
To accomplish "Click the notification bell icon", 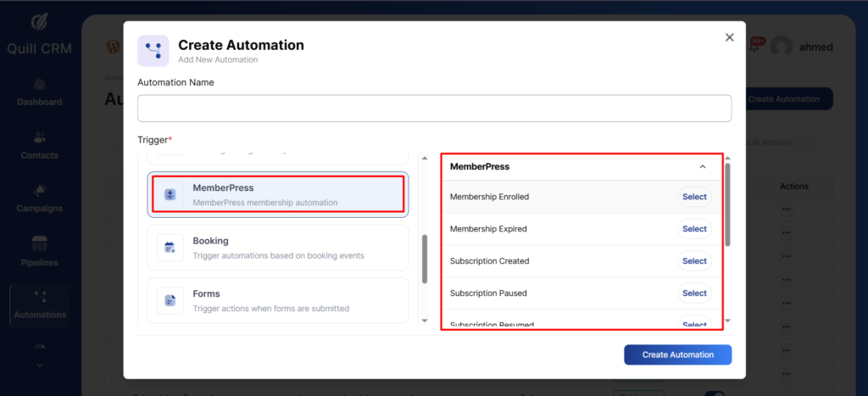I will click(754, 47).
